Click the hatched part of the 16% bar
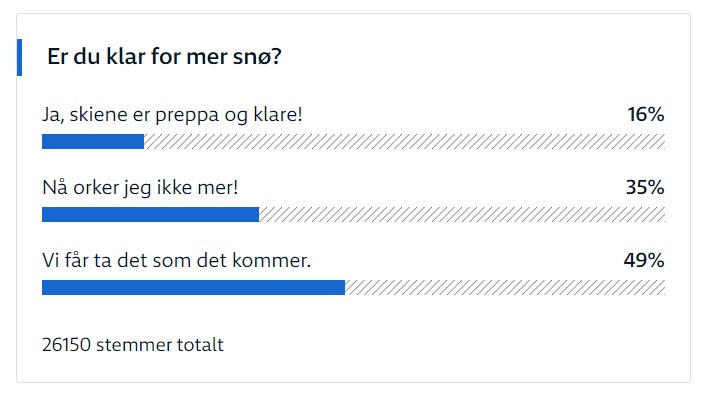This screenshot has height=401, width=702. click(405, 141)
